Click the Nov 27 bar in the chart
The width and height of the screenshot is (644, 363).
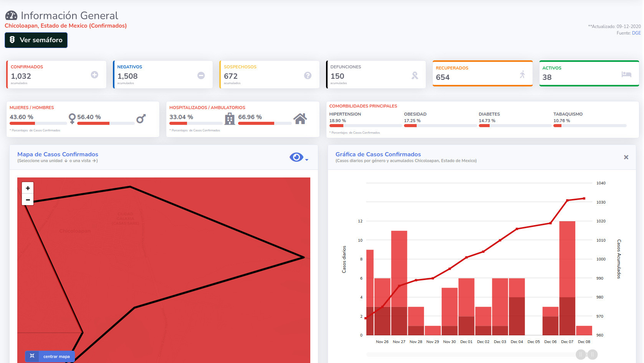coord(399,283)
